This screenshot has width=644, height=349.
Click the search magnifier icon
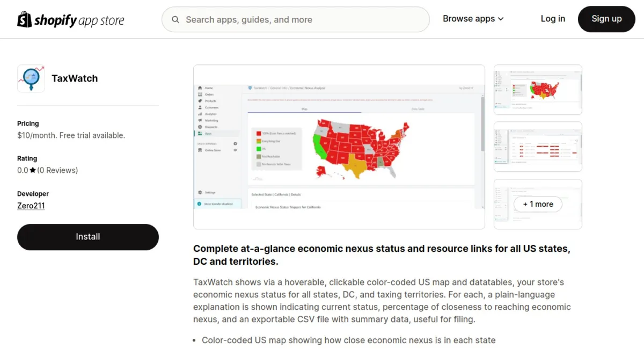pos(175,20)
